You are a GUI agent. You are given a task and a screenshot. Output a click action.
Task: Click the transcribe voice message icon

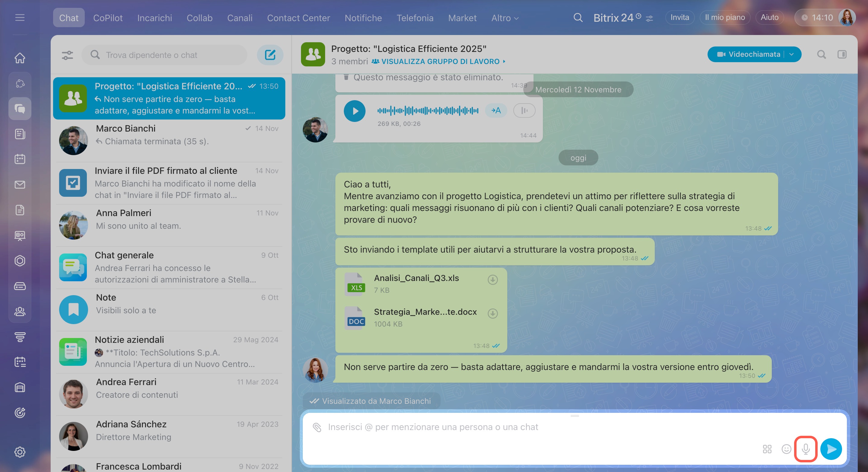click(496, 110)
